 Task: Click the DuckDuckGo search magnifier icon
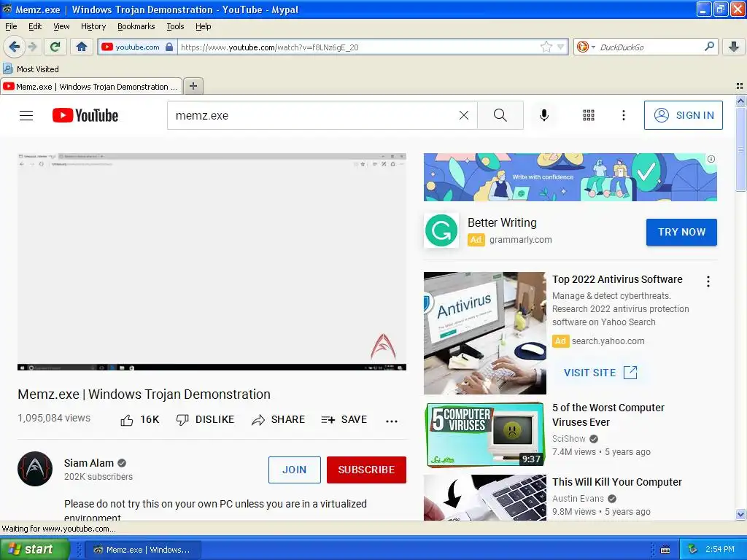(x=709, y=47)
